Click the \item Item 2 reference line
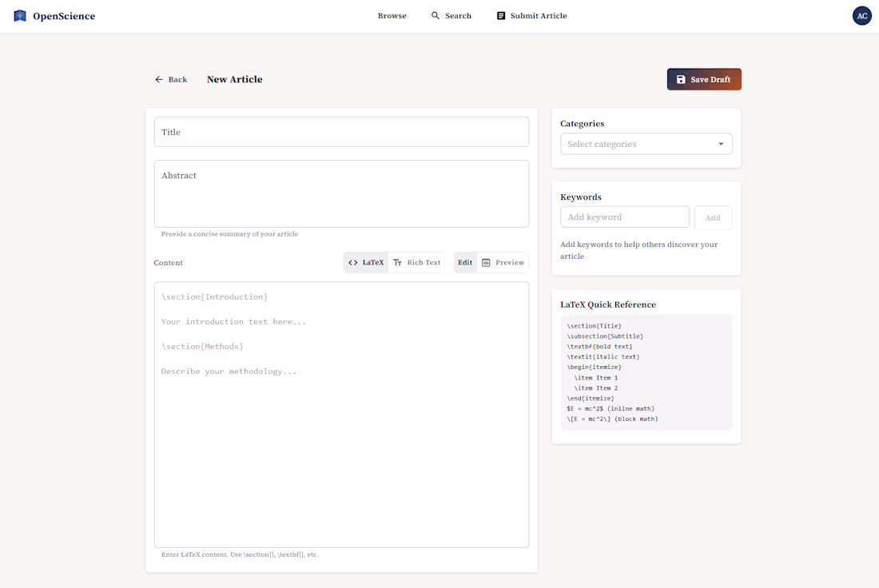 596,388
